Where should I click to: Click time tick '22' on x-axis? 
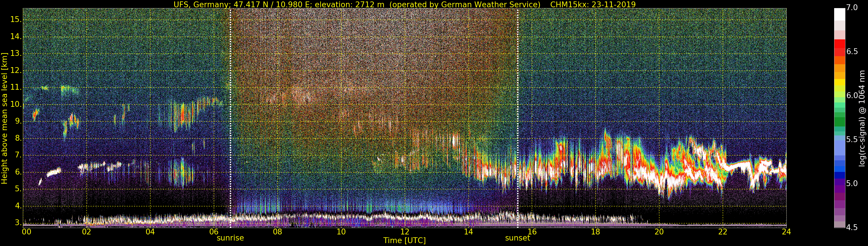point(723,232)
